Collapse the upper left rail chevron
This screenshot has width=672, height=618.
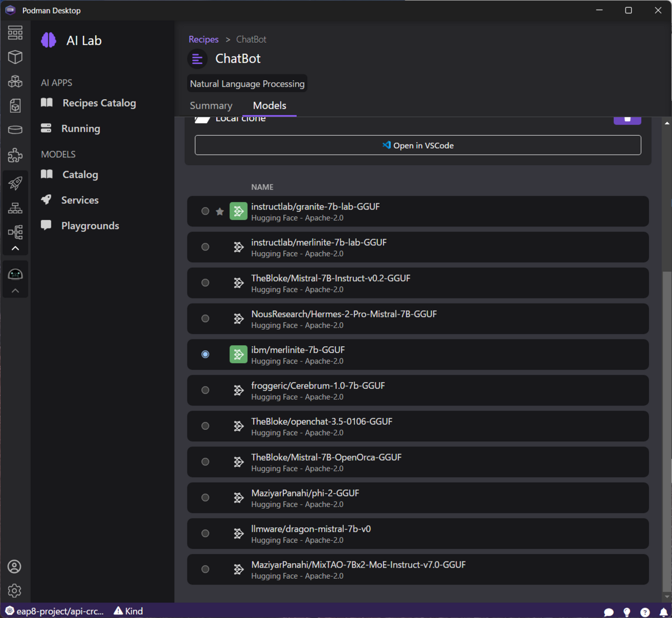coord(15,248)
